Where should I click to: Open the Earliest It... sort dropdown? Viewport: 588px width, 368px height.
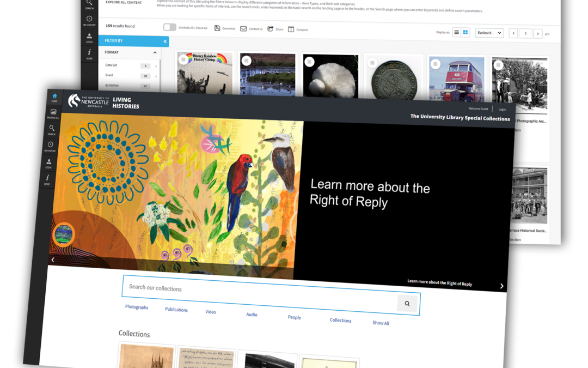coord(489,33)
